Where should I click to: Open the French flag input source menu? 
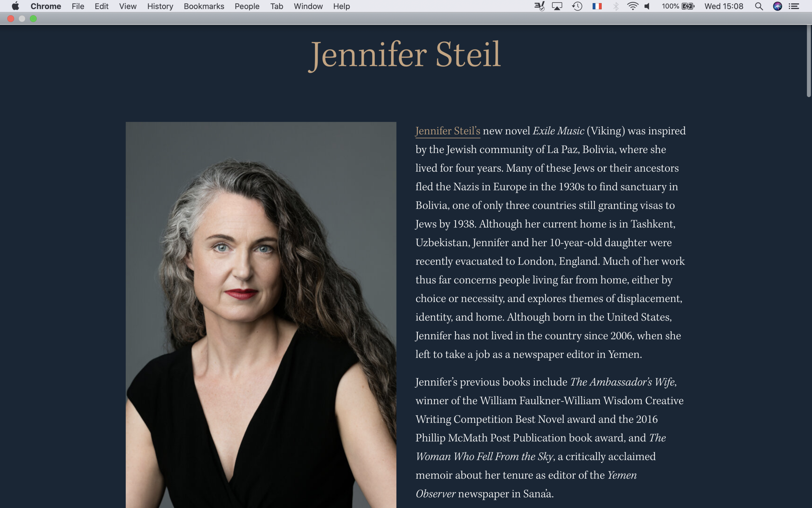click(x=597, y=6)
